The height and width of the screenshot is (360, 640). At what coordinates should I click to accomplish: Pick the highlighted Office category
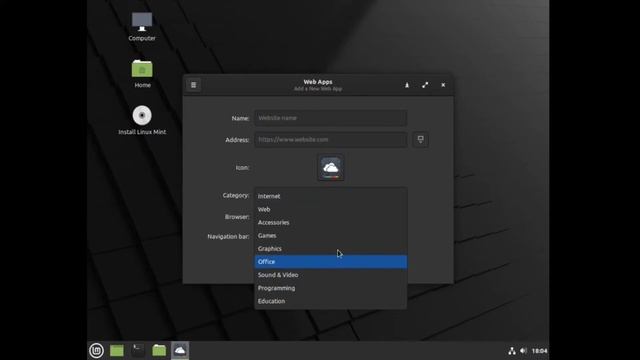click(x=331, y=262)
